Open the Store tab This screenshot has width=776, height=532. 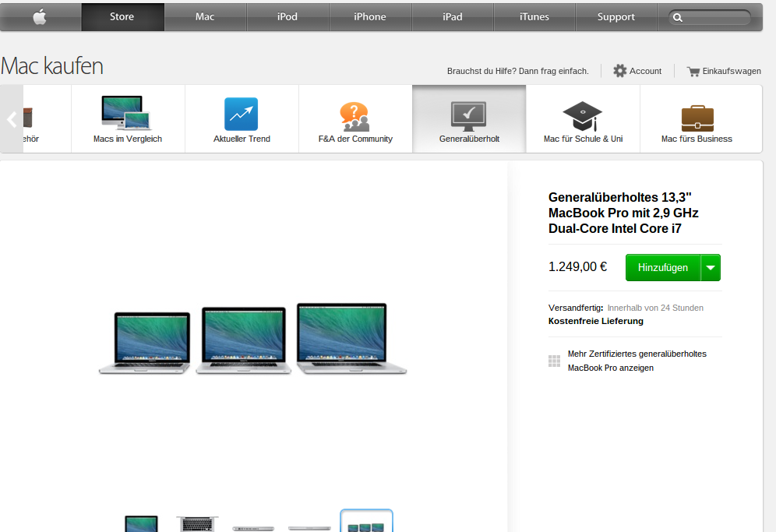point(122,17)
